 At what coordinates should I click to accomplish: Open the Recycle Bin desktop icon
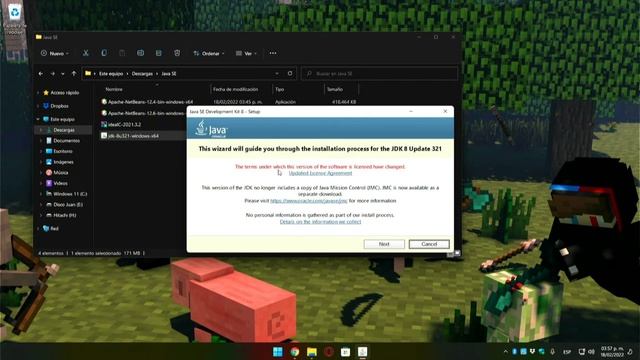[15, 18]
